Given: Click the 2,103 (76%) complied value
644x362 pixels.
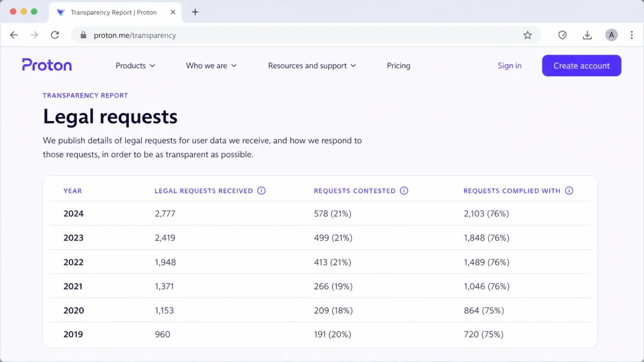Looking at the screenshot, I should click(486, 213).
